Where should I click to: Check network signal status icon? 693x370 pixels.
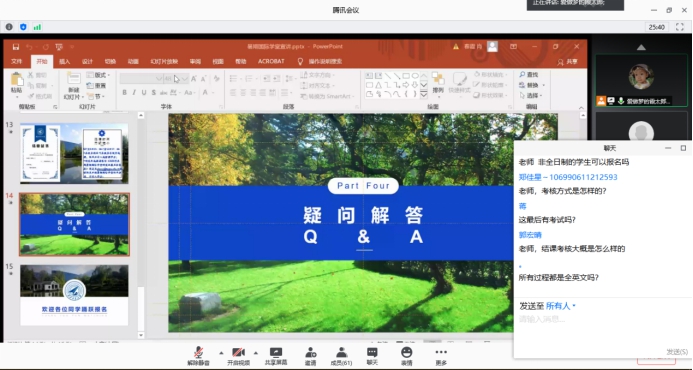click(x=37, y=27)
